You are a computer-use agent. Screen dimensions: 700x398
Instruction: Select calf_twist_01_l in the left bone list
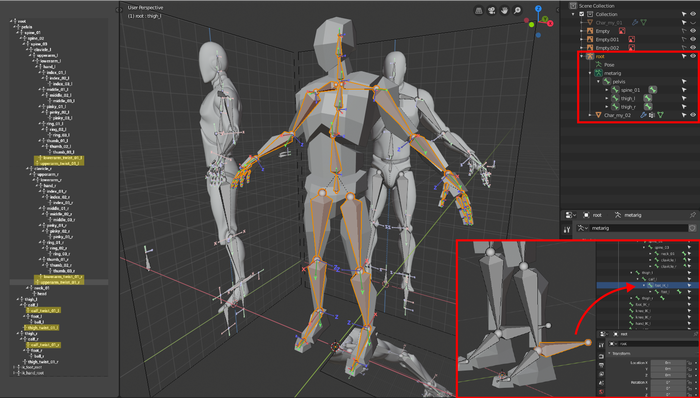pyautogui.click(x=45, y=310)
